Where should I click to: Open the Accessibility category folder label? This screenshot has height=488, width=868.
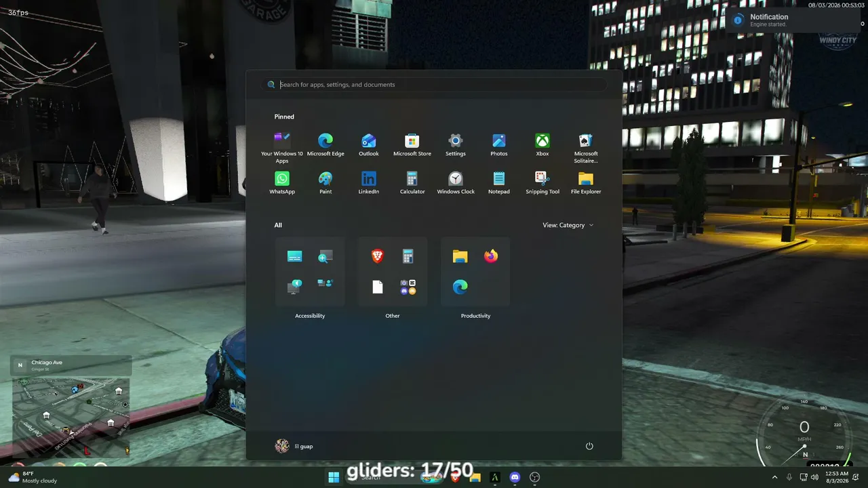310,316
